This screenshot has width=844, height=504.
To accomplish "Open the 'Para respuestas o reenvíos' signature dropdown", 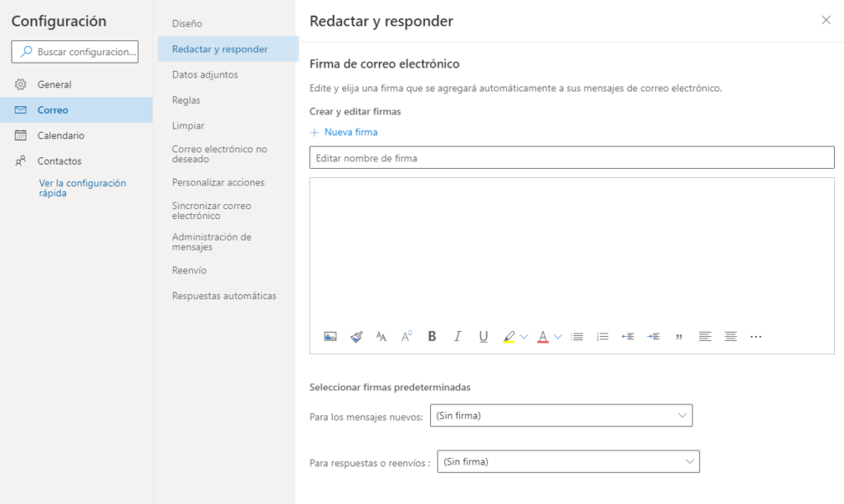I will point(568,462).
